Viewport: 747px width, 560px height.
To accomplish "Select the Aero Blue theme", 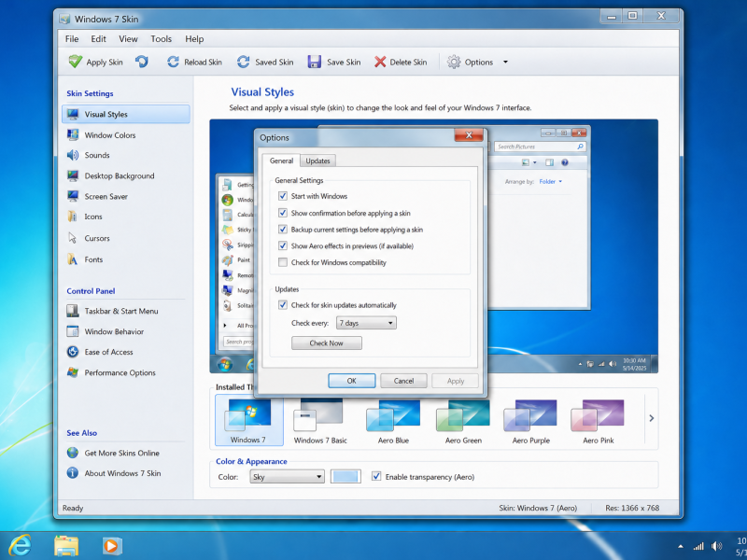I will click(393, 421).
